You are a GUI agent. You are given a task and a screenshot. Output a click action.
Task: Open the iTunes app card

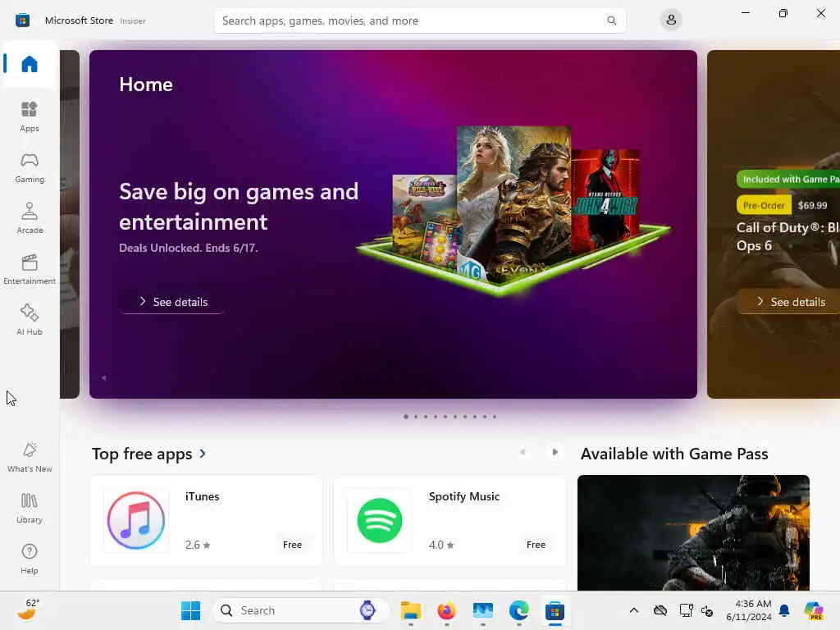[206, 520]
